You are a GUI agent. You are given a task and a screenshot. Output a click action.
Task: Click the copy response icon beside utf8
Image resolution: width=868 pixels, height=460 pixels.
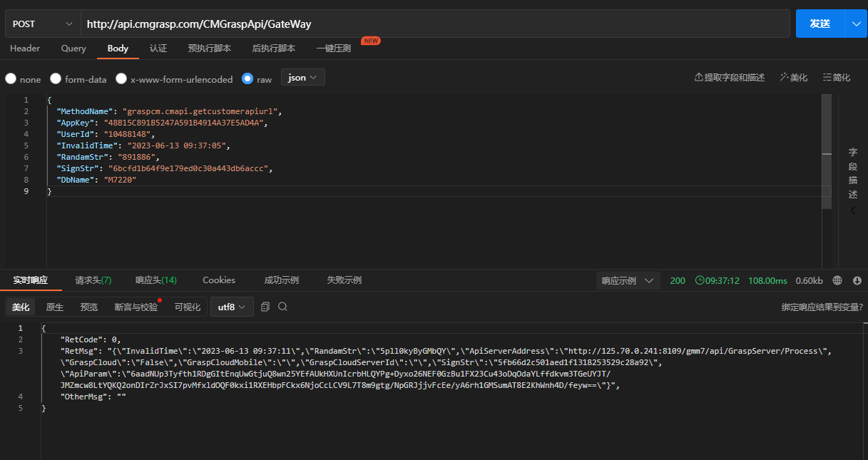click(x=265, y=307)
